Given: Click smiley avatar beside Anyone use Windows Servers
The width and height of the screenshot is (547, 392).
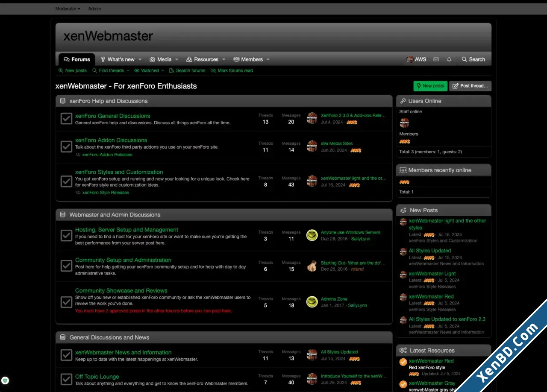Looking at the screenshot, I should pos(312,235).
